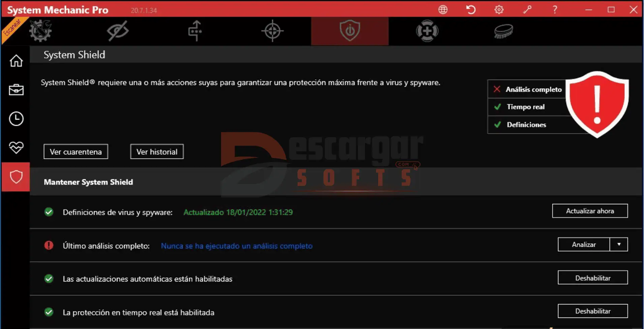Click green check beside real-time protection
Screen dimensions: 644x329
click(49, 312)
